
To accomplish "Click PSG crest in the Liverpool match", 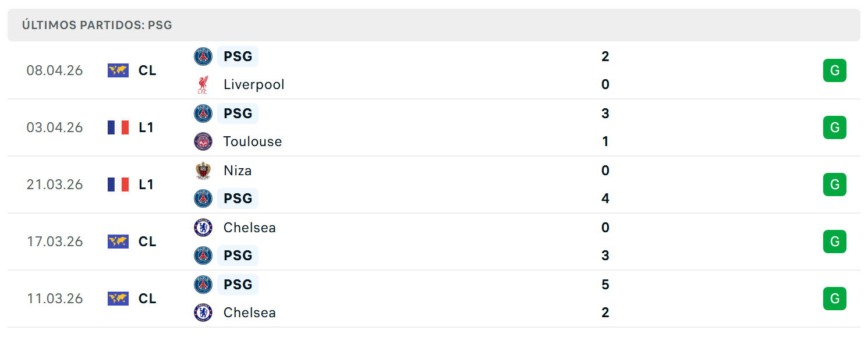I will tap(203, 56).
